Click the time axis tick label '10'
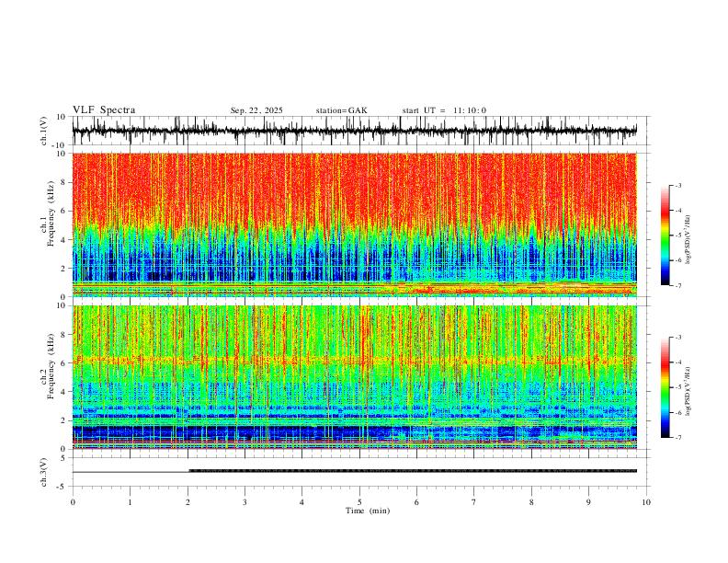 click(x=646, y=502)
